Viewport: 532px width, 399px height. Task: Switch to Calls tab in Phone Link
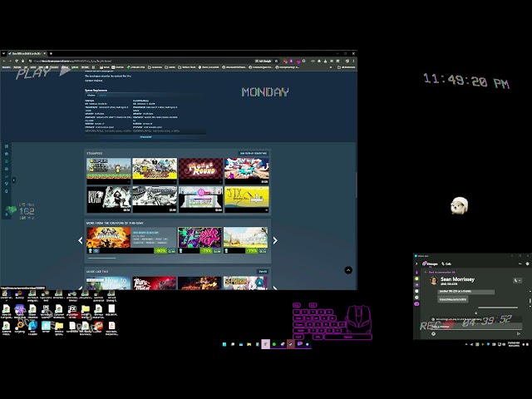[x=446, y=264]
